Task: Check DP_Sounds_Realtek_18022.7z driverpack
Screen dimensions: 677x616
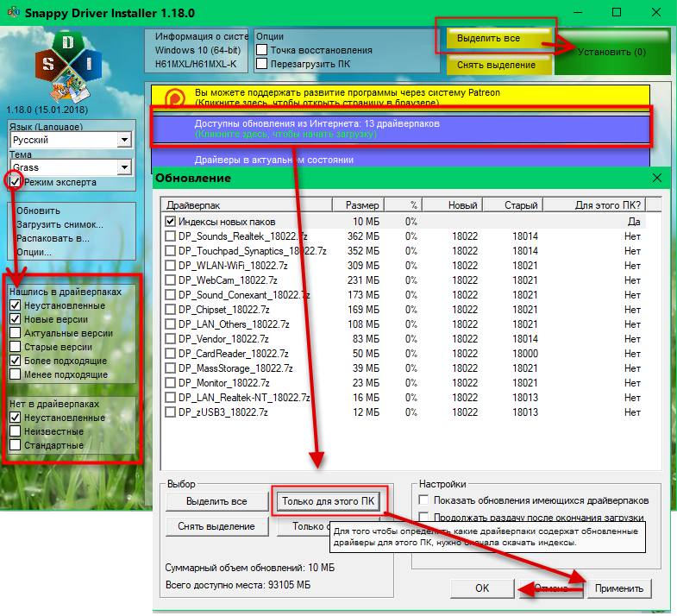Action: pos(171,236)
